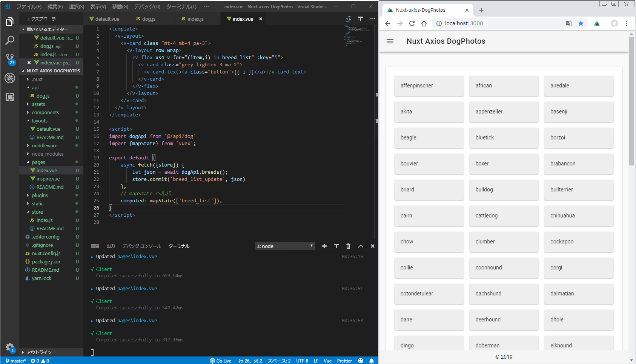Click the chihuahua breed card
The height and width of the screenshot is (364, 636).
(578, 216)
